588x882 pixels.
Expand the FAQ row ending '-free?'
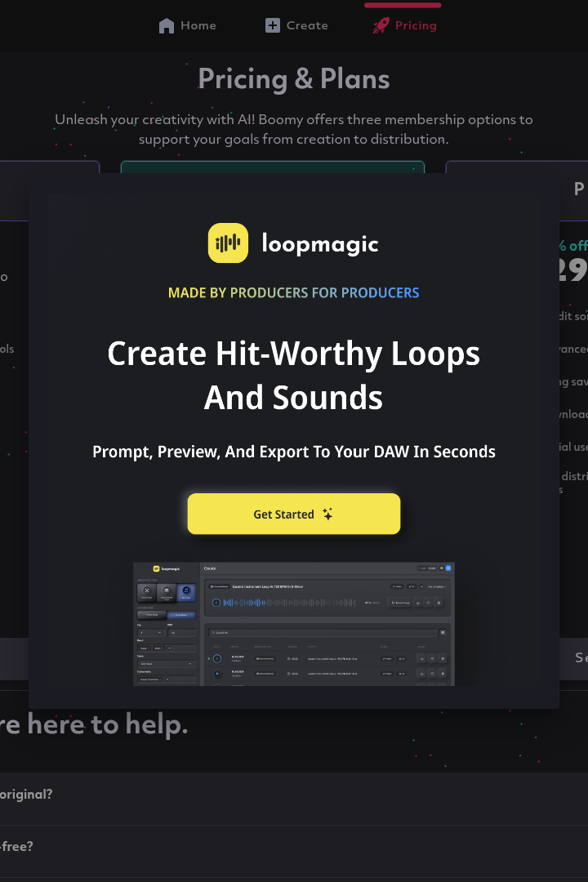[294, 852]
